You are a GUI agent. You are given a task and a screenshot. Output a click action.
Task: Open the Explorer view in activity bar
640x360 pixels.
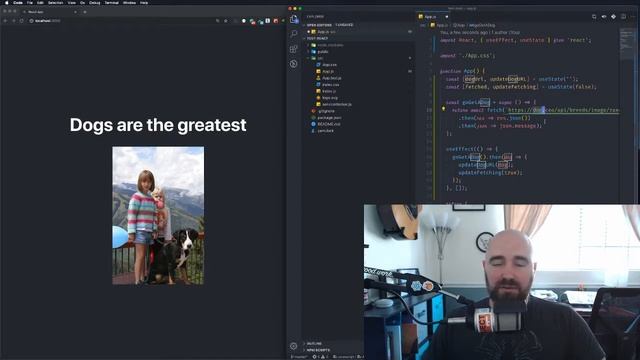pyautogui.click(x=294, y=19)
